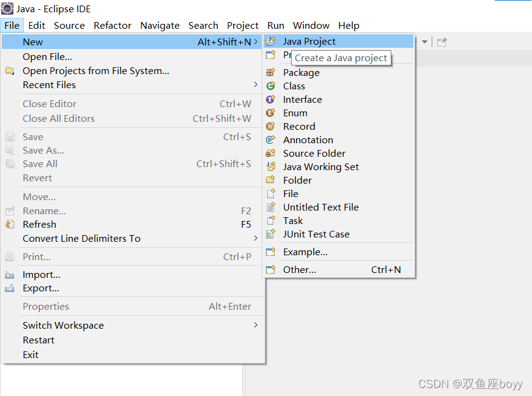Screen dimensions: 532x396
Task: Open the Run menu
Action: (276, 26)
